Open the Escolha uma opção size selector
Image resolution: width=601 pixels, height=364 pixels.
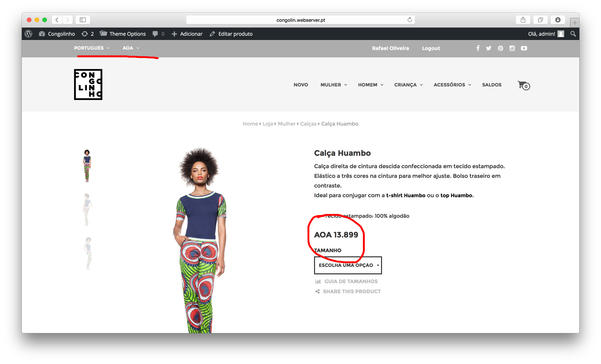pos(348,265)
